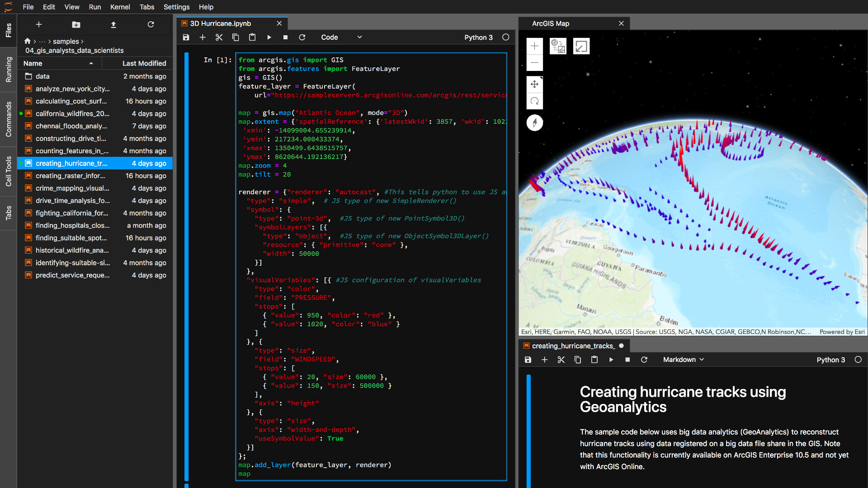
Task: Cut the selected cell using the scissors icon
Action: pos(219,37)
